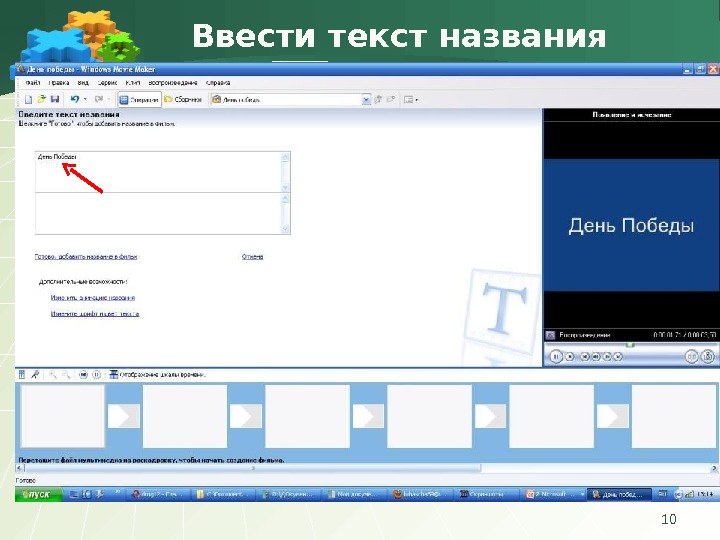The width and height of the screenshot is (720, 540).
Task: Pause playback in the preview monitor
Action: click(x=556, y=356)
